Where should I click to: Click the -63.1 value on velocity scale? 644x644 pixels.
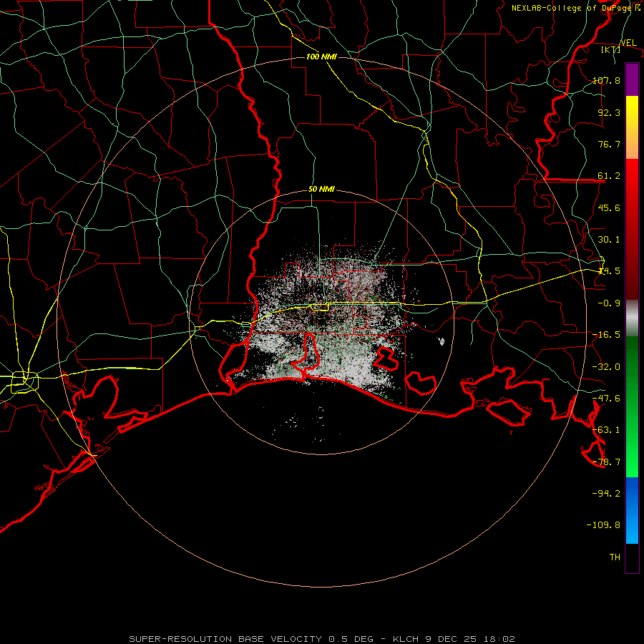(606, 430)
